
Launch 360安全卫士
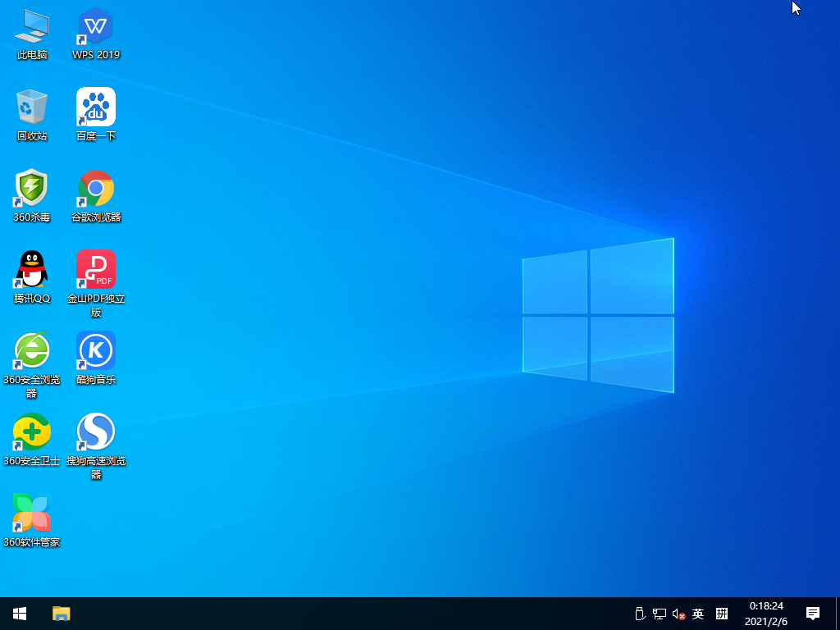31,435
